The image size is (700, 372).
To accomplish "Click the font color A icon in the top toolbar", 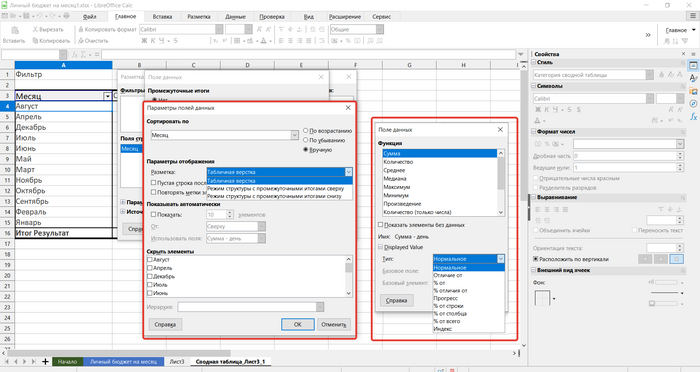I will point(263,41).
